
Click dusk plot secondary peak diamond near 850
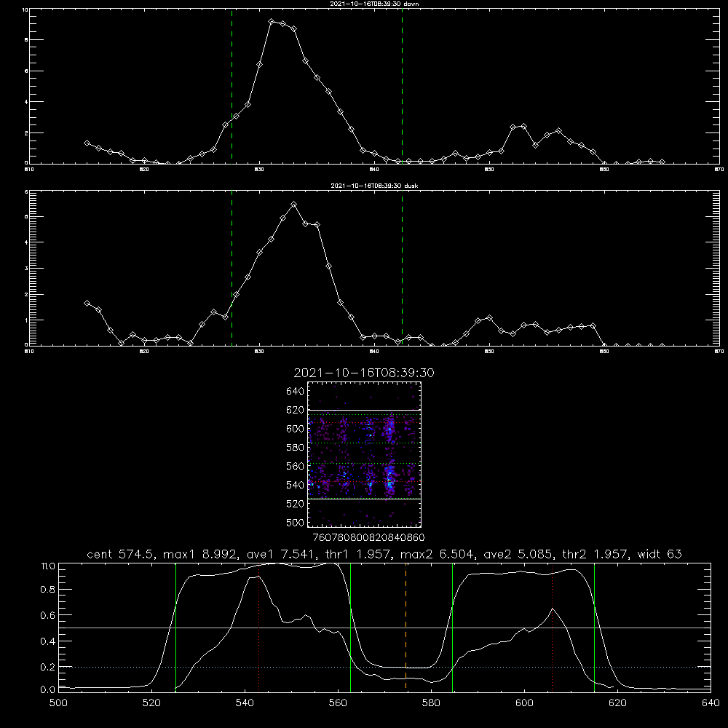pyautogui.click(x=489, y=318)
